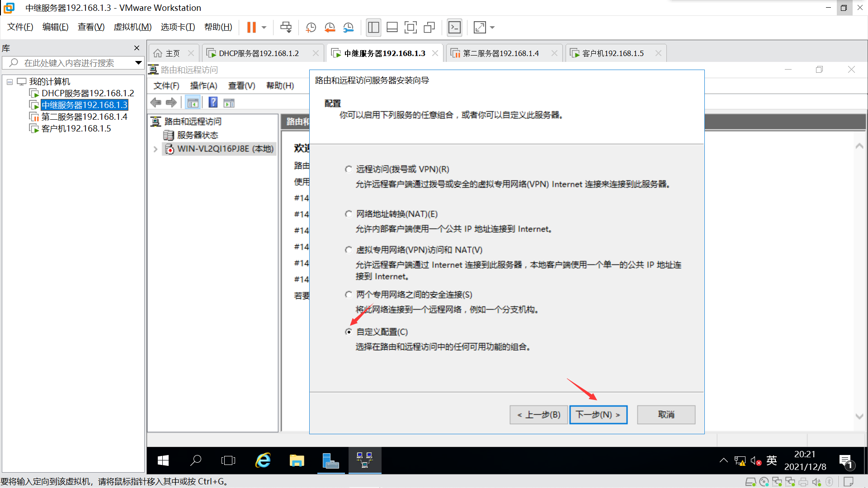This screenshot has width=868, height=488.
Task: Click the blue help question mark icon
Action: click(x=213, y=103)
